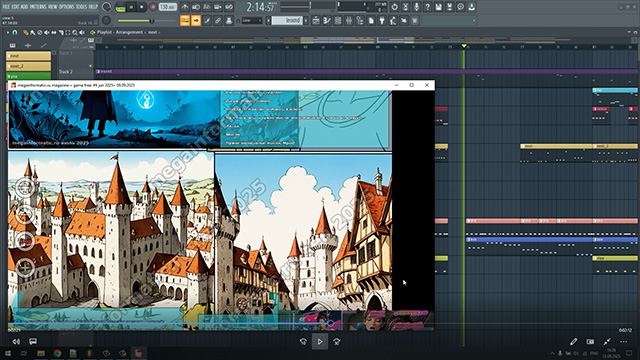This screenshot has width=640, height=360.
Task: Select the playlist mute tool
Action: click(x=47, y=32)
